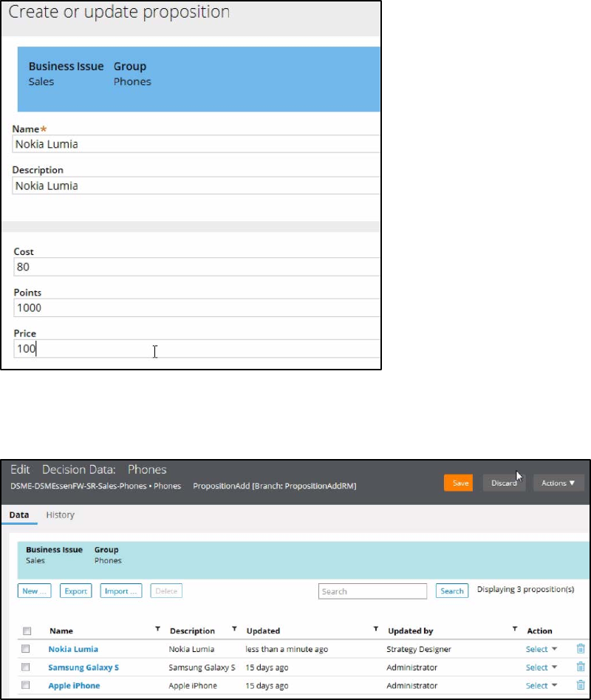Click the New ... button
The width and height of the screenshot is (591, 700).
34,591
